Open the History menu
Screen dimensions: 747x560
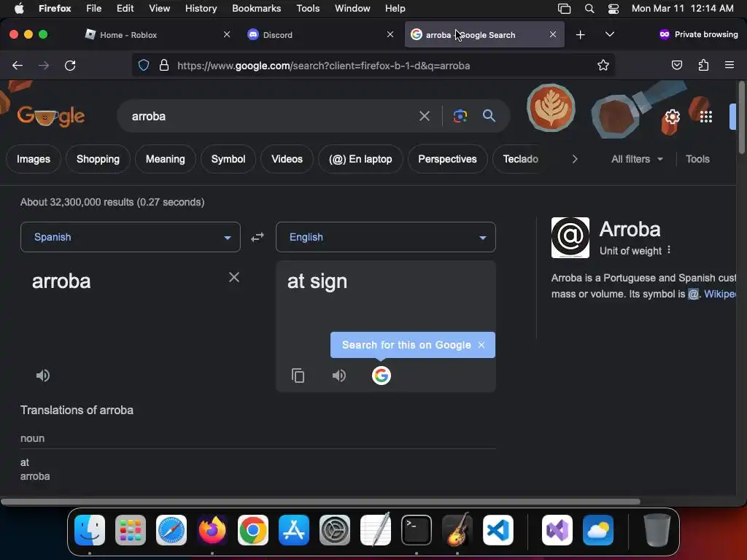point(201,8)
